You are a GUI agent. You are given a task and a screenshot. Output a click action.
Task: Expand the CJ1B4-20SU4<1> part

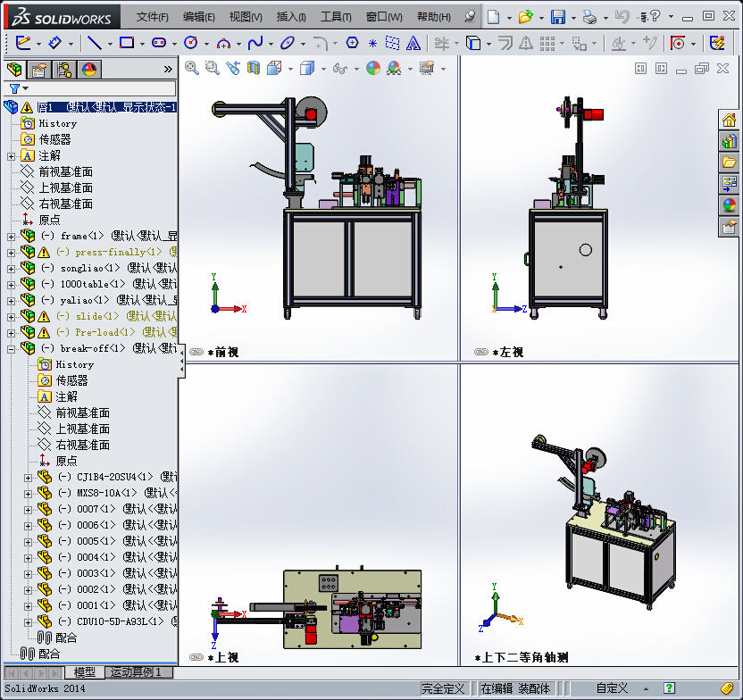pyautogui.click(x=28, y=478)
